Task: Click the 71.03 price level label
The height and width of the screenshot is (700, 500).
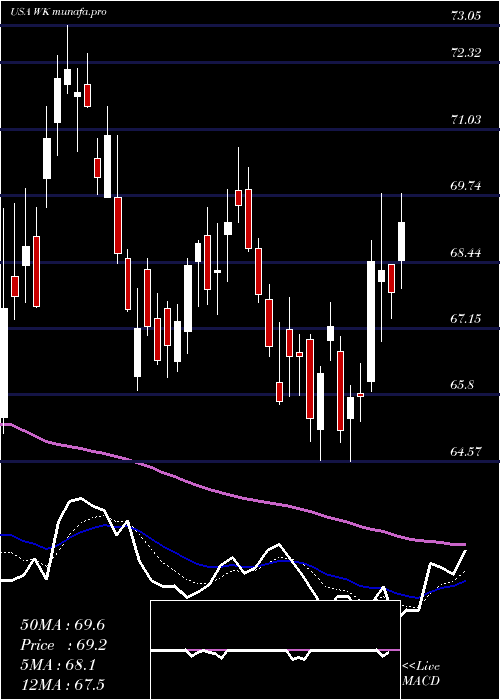Action: (x=466, y=120)
